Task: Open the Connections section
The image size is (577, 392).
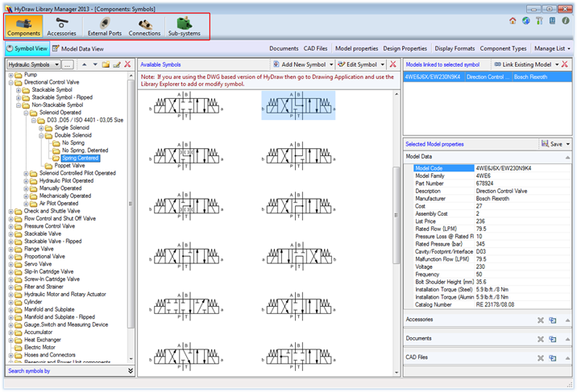Action: [x=144, y=27]
